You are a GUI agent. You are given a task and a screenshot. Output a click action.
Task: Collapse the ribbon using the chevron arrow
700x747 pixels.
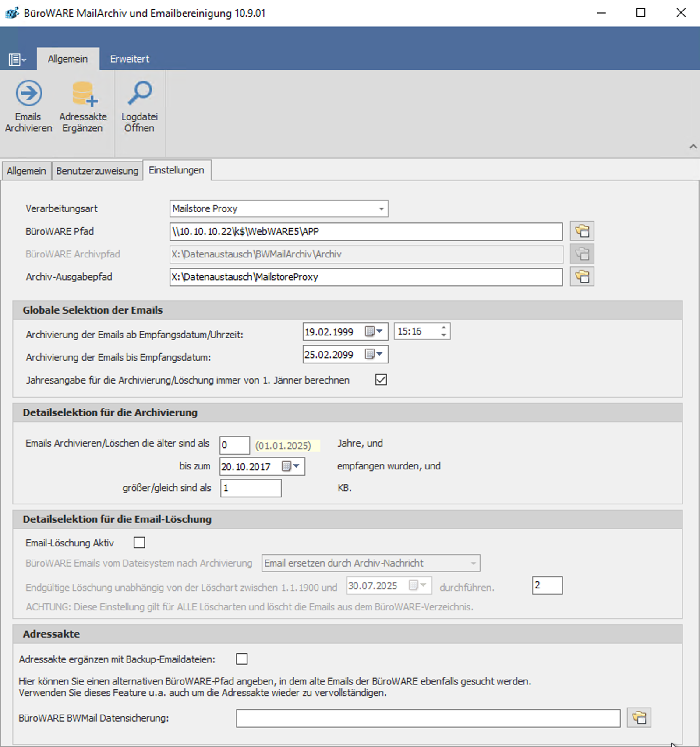[693, 147]
